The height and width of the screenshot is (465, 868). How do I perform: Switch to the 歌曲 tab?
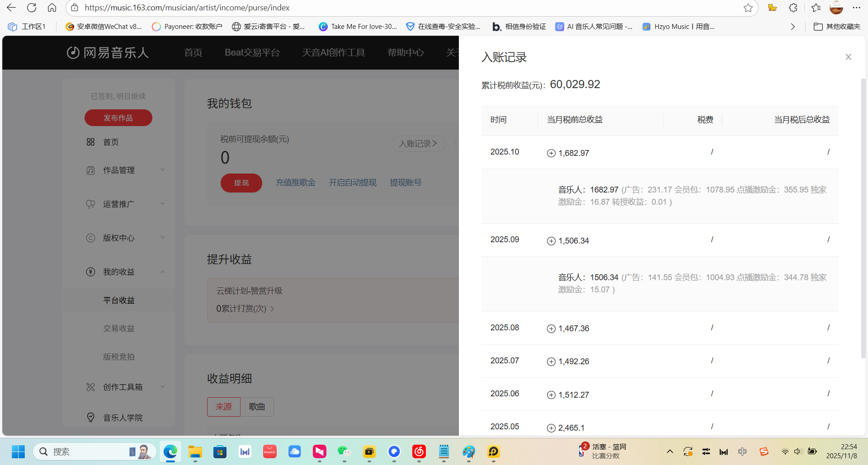pos(257,407)
